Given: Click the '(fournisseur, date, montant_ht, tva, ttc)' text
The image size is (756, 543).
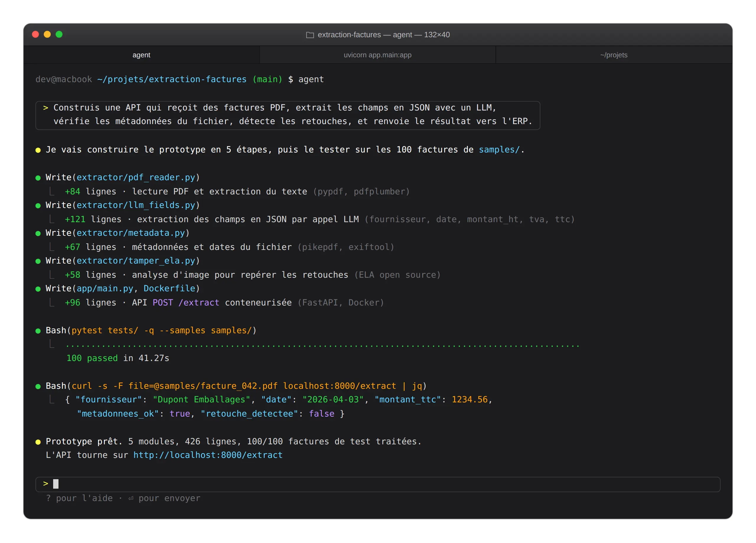Looking at the screenshot, I should point(470,219).
